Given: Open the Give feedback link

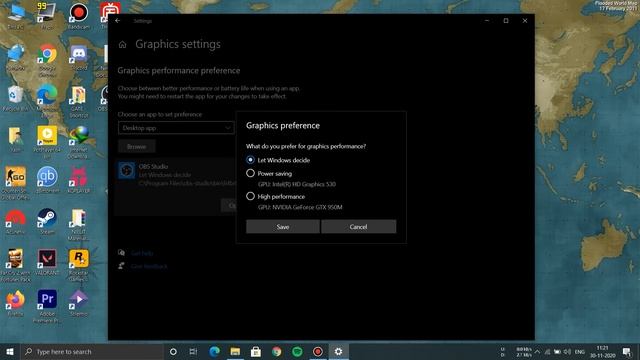Looking at the screenshot, I should tap(149, 266).
